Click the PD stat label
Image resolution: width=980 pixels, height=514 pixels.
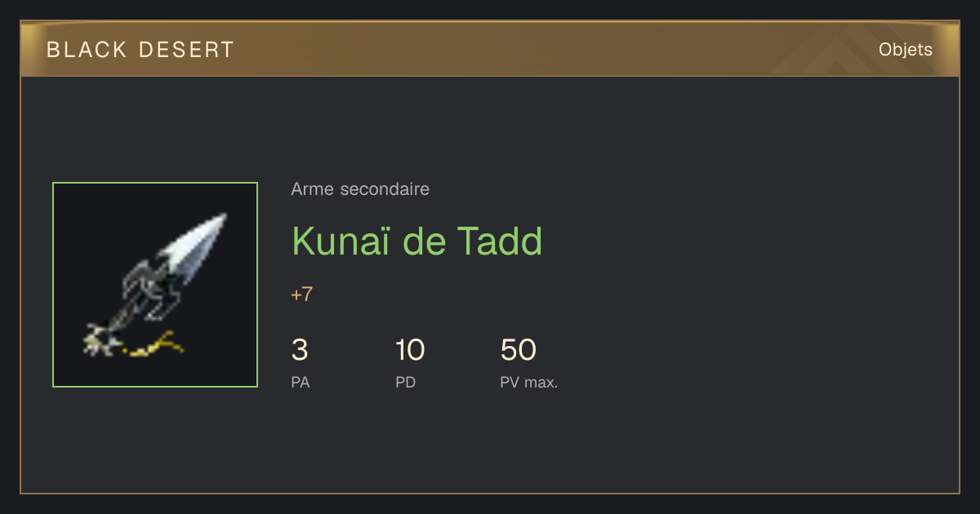click(406, 382)
